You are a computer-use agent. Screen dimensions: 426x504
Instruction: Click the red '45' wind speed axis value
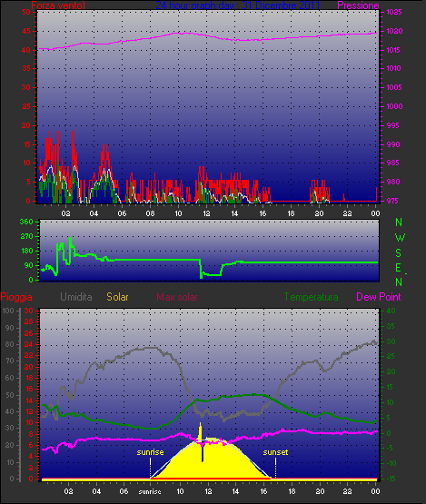pos(26,31)
